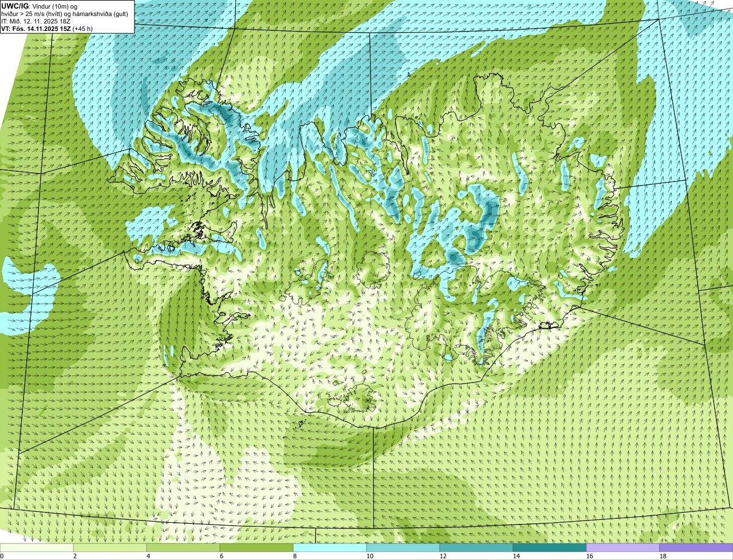Click the 2–4 m/s light green legend swatch
Screen dimensions: 733x560
point(110,548)
